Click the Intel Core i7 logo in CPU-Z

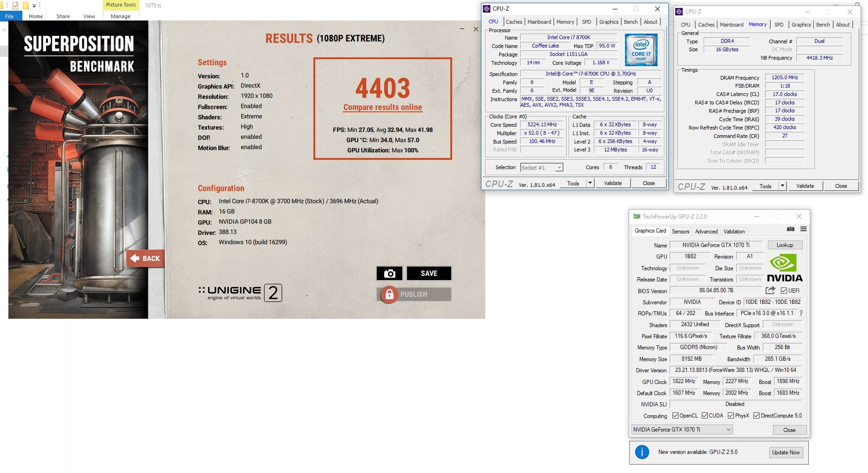641,49
